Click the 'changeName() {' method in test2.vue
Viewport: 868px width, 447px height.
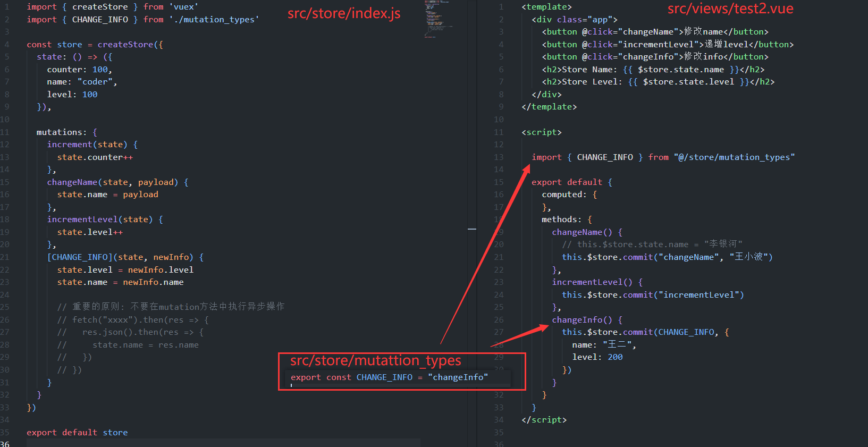(587, 232)
